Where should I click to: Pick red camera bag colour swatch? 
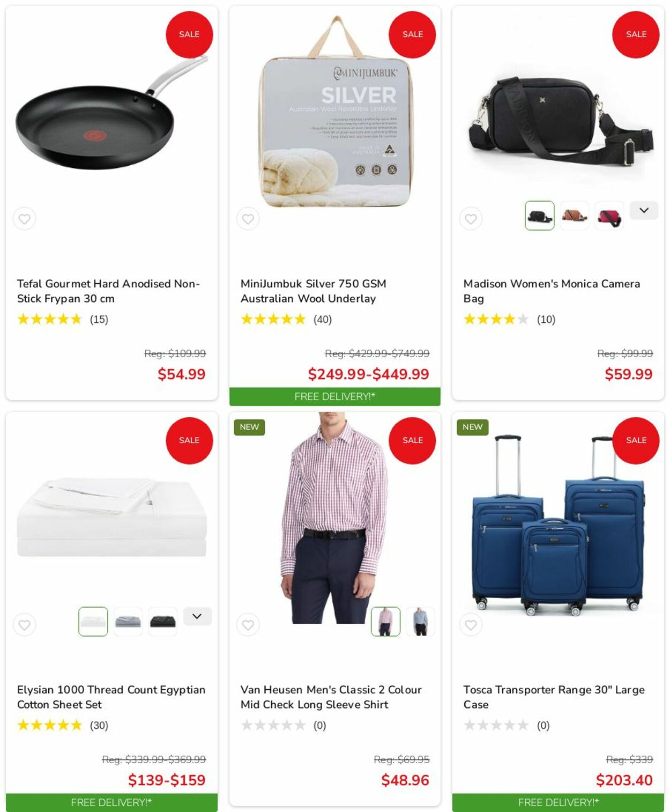(609, 216)
